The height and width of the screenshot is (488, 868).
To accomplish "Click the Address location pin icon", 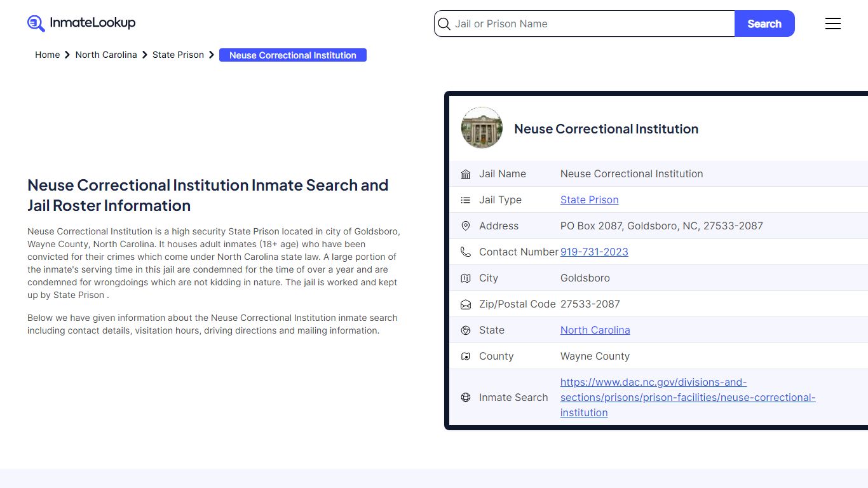I will 466,226.
